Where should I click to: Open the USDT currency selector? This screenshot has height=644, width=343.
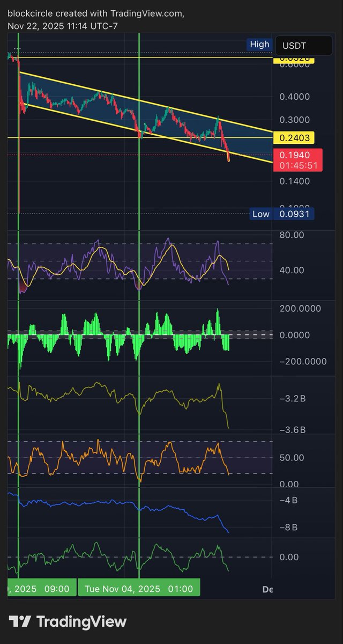pyautogui.click(x=303, y=46)
